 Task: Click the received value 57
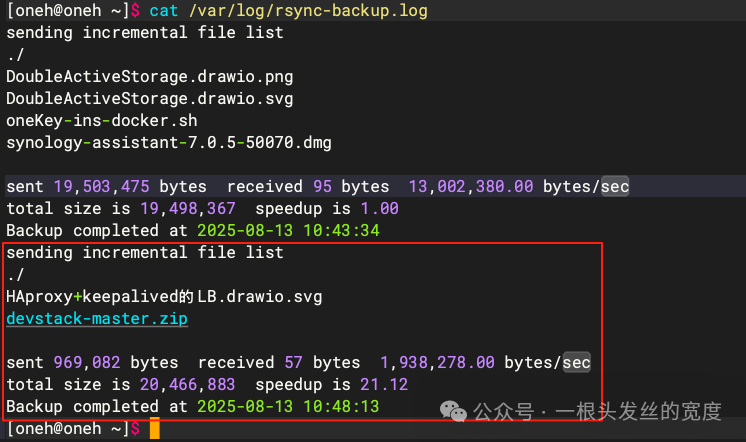[294, 363]
